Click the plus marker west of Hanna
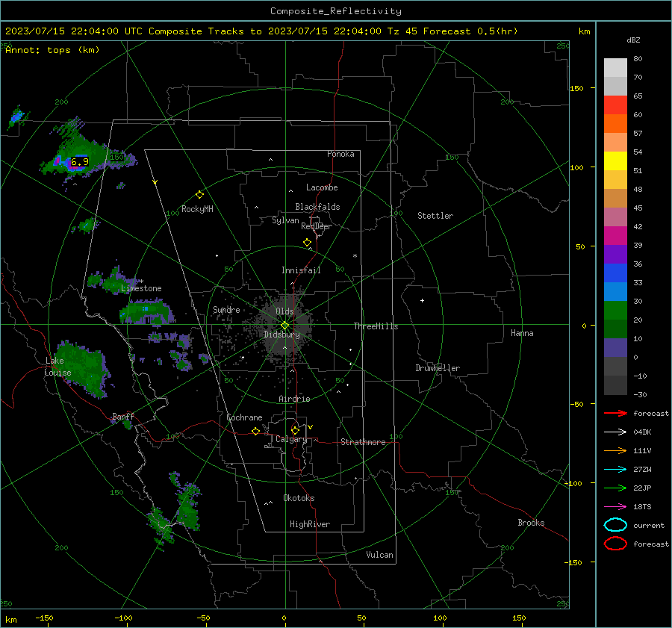 coord(422,300)
